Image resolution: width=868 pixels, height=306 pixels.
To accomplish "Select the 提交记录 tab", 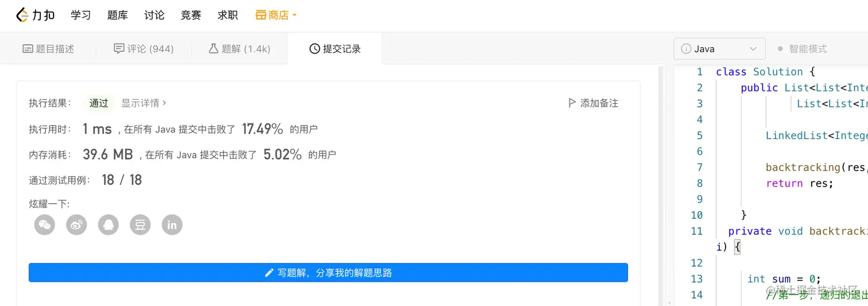I will 335,49.
